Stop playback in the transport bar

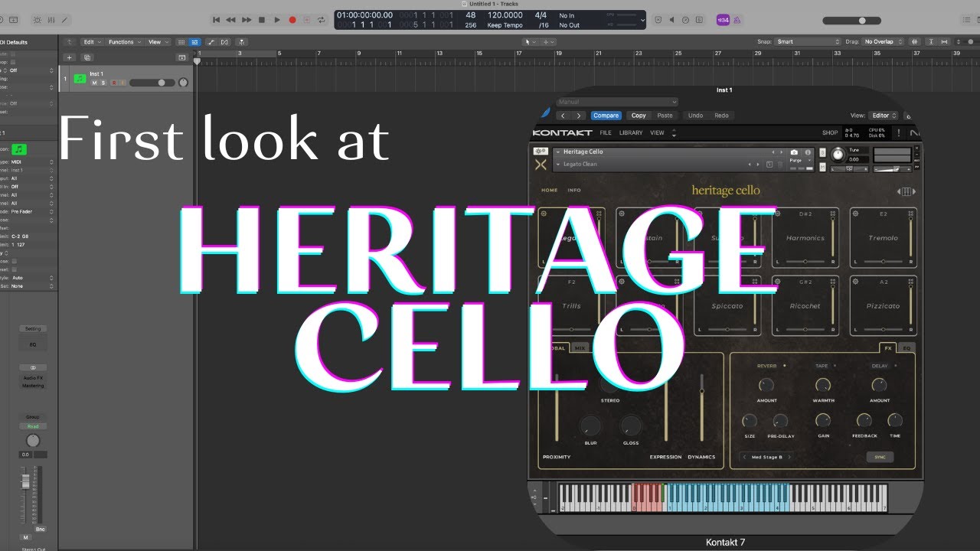(262, 20)
